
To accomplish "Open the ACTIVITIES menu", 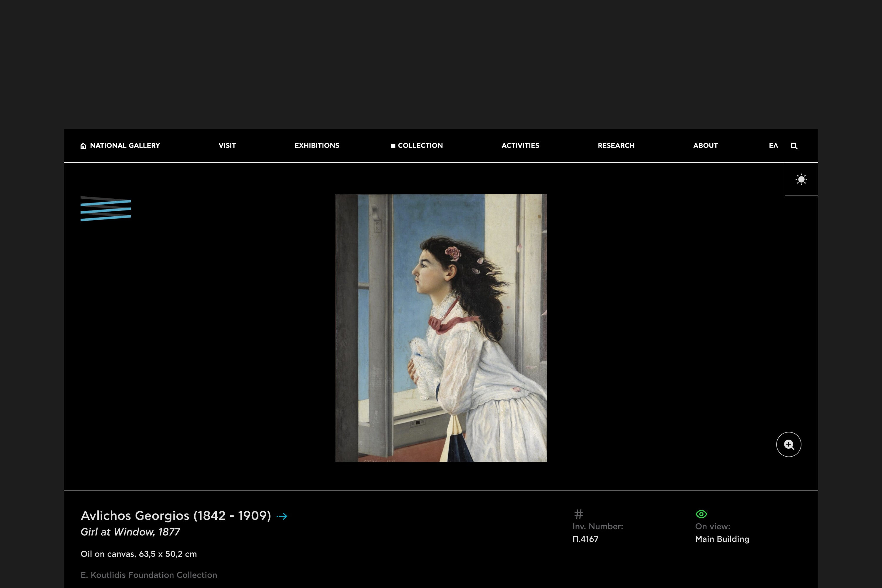I will tap(520, 146).
